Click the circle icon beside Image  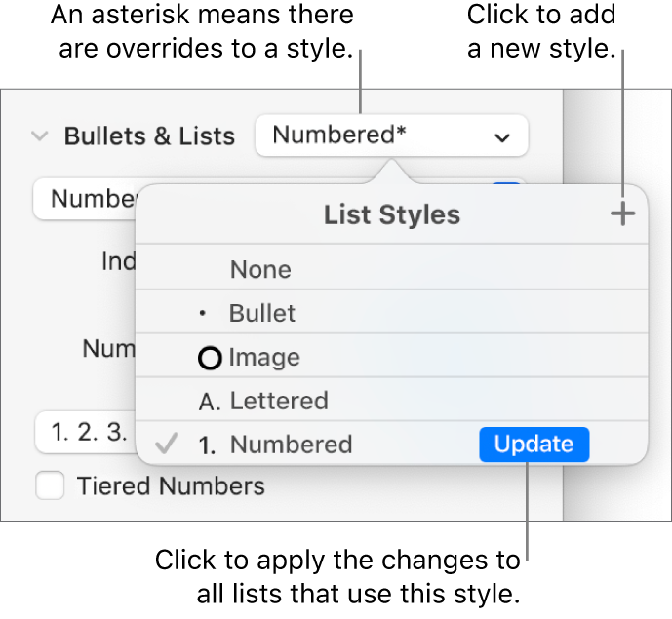[x=209, y=358]
